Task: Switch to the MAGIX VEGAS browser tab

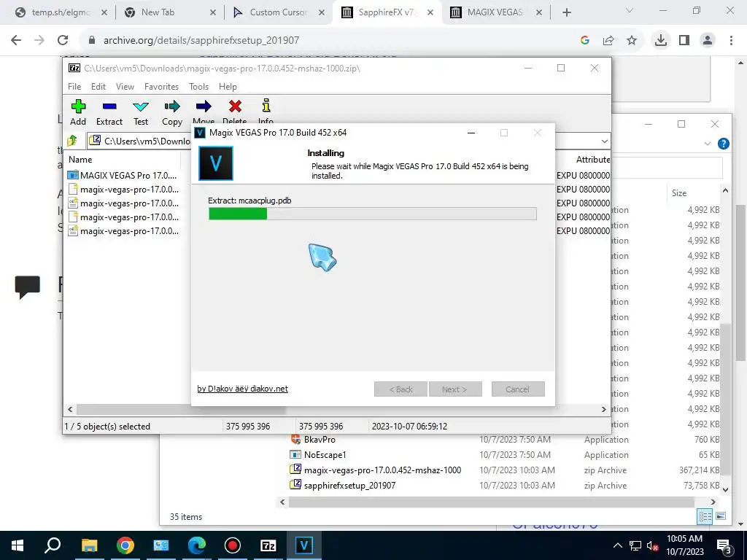Action: click(495, 12)
